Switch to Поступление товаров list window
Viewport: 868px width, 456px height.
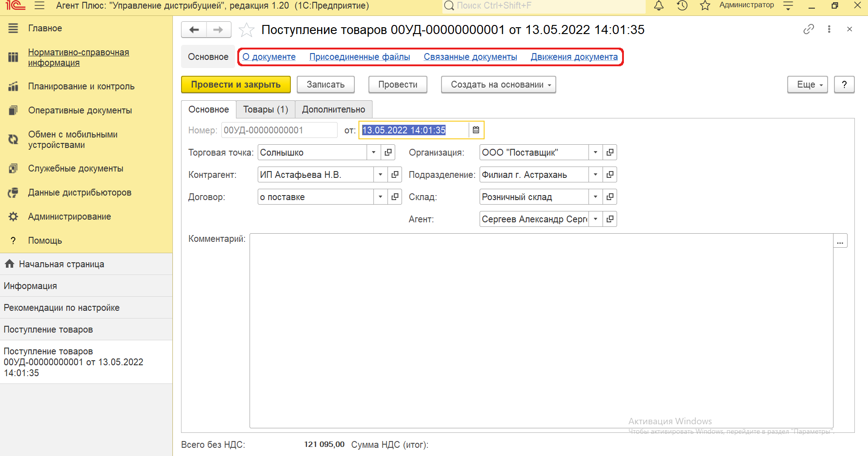pos(86,329)
